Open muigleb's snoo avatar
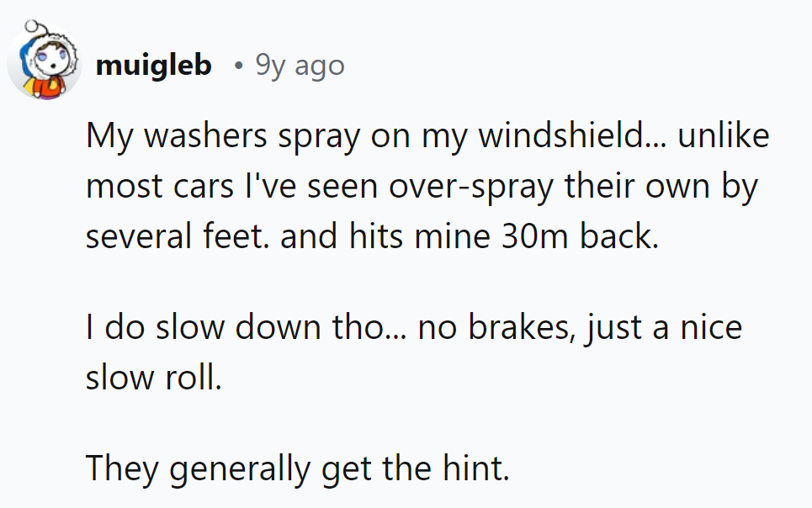 45,60
